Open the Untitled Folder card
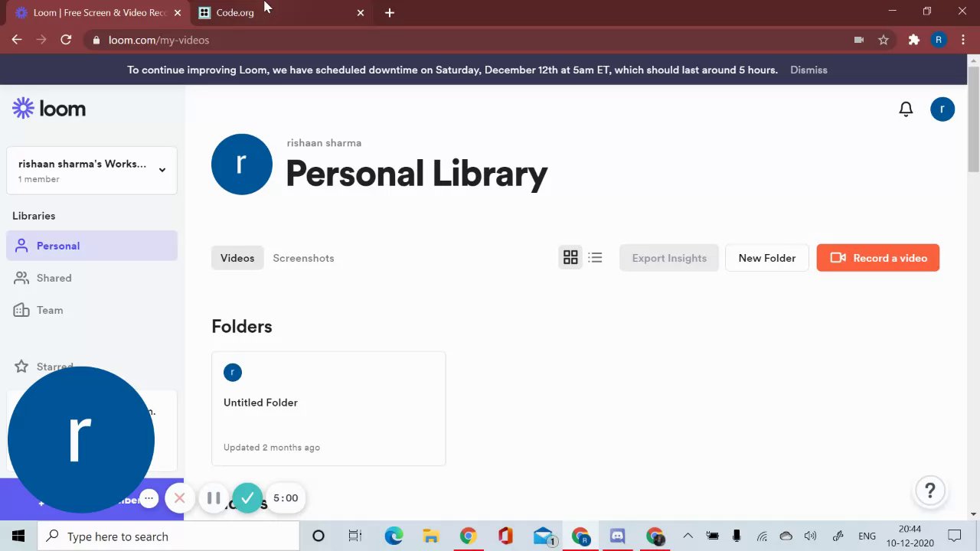This screenshot has height=551, width=980. click(x=328, y=409)
